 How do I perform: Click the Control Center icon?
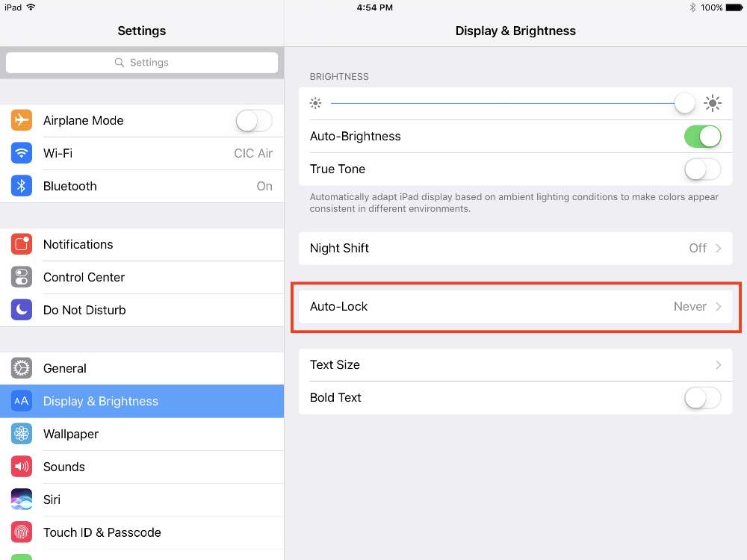[x=20, y=277]
